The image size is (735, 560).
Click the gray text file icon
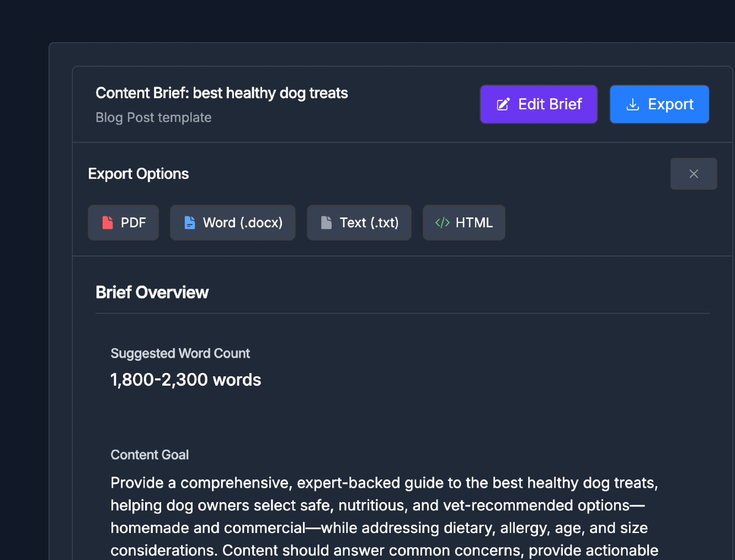pyautogui.click(x=327, y=222)
